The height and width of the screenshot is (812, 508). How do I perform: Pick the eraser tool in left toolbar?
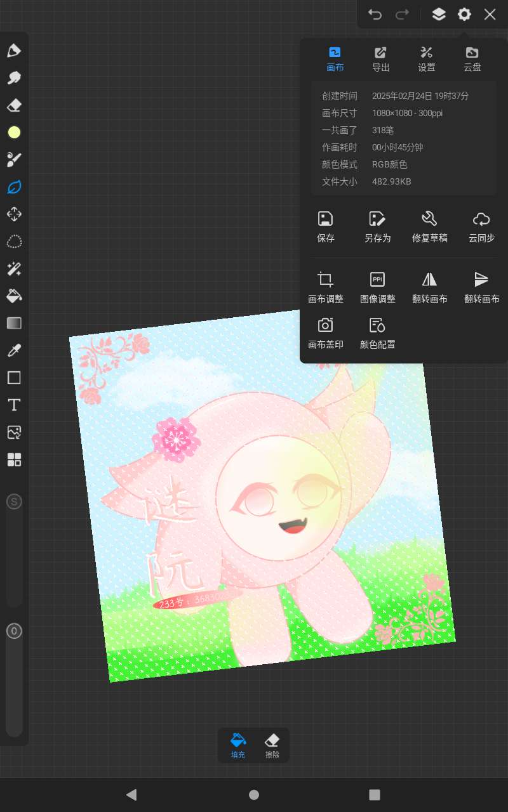pos(14,105)
